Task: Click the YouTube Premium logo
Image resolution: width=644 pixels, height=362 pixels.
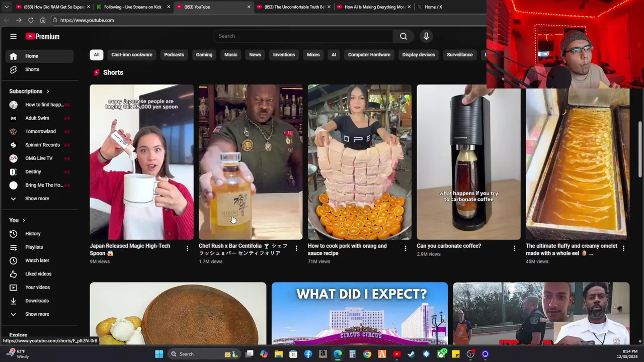Action: click(43, 36)
